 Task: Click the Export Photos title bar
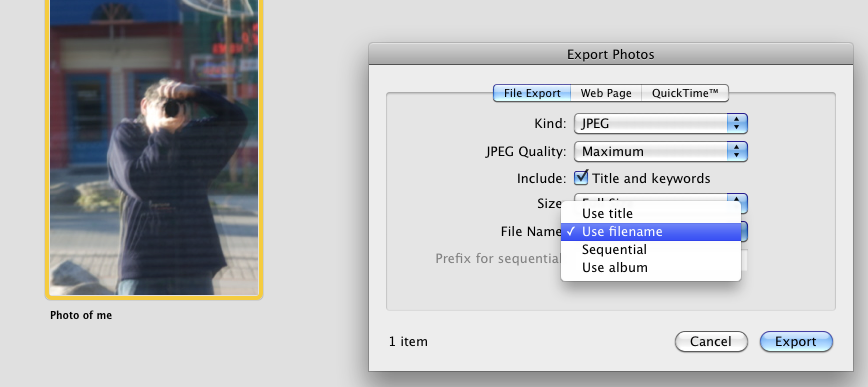point(611,54)
